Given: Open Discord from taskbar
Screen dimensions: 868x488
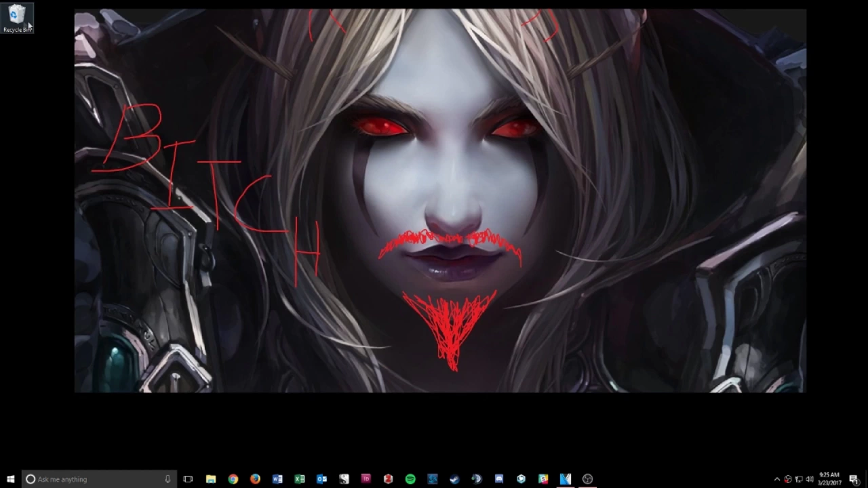Looking at the screenshot, I should [x=499, y=479].
